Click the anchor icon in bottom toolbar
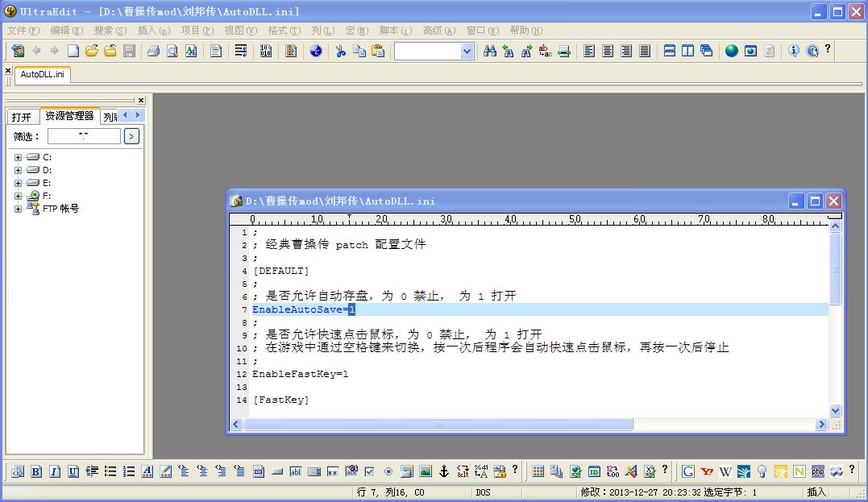Viewport: 868px width, 502px height. (x=443, y=471)
